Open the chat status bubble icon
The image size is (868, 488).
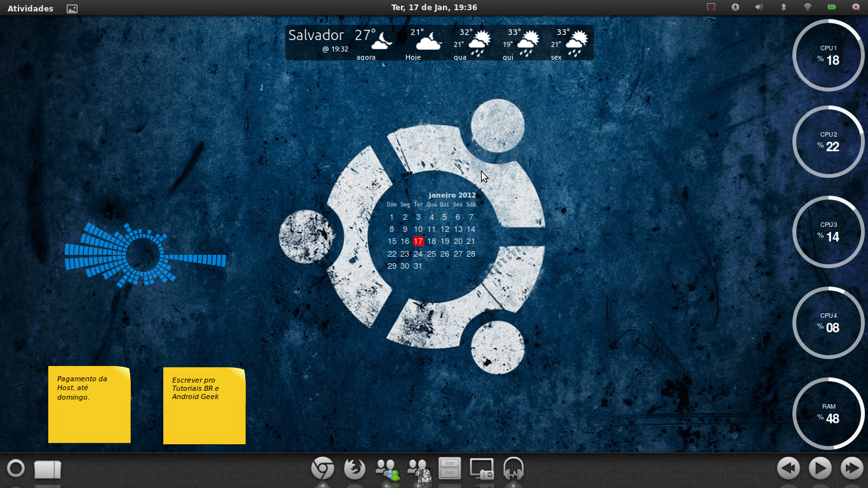point(856,8)
